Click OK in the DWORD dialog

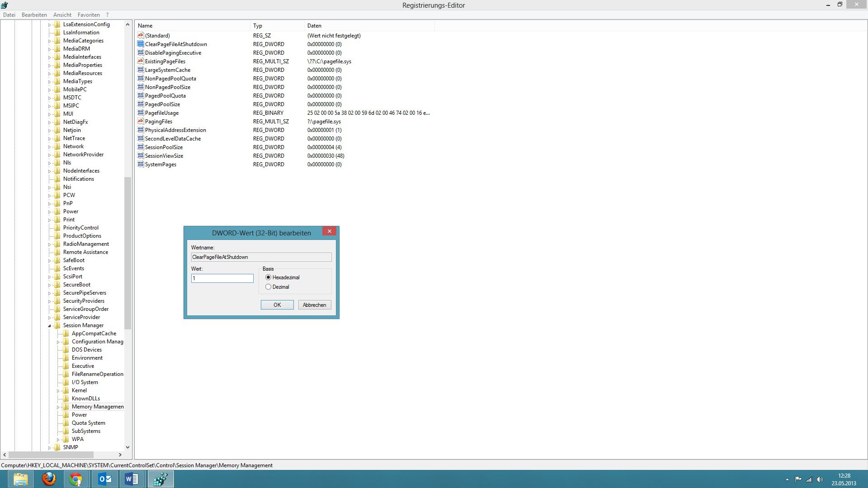coord(277,305)
